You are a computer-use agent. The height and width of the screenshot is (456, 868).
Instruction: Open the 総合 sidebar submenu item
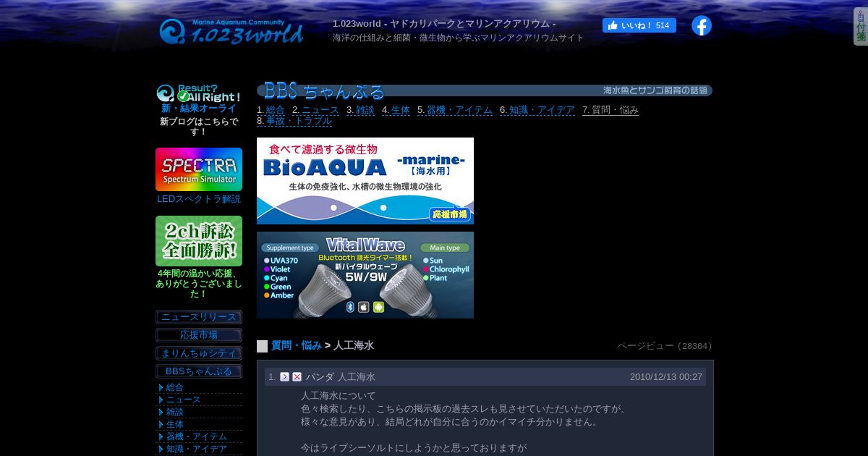click(x=175, y=387)
